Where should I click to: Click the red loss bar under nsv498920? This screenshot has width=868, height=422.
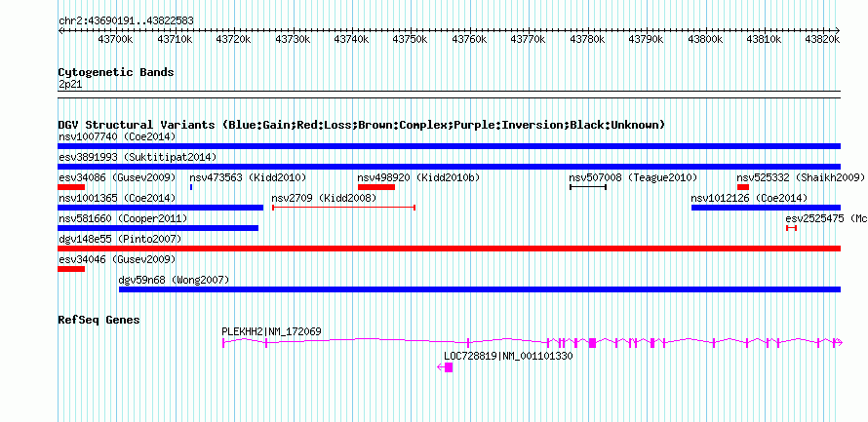click(x=376, y=187)
